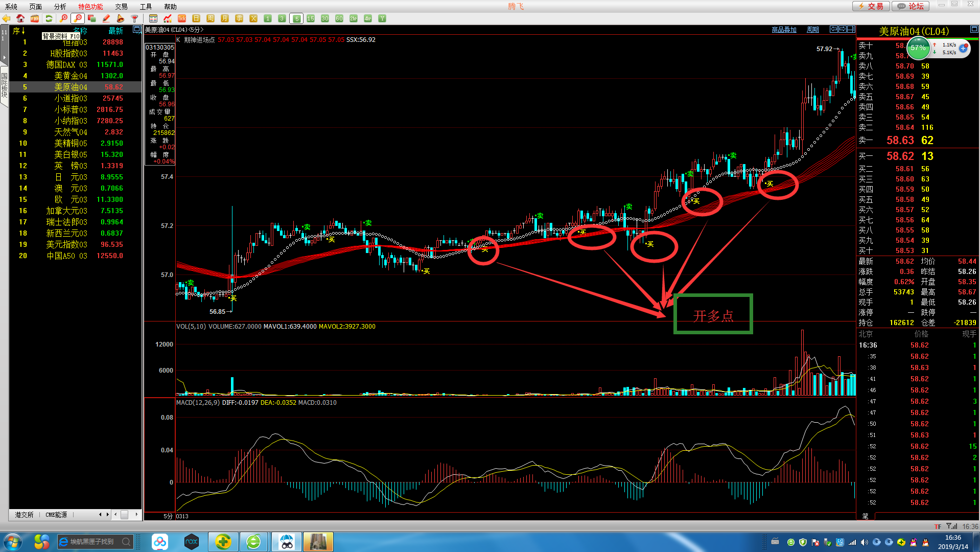
Task: Open the quote list table icon
Action: pyautogui.click(x=153, y=18)
